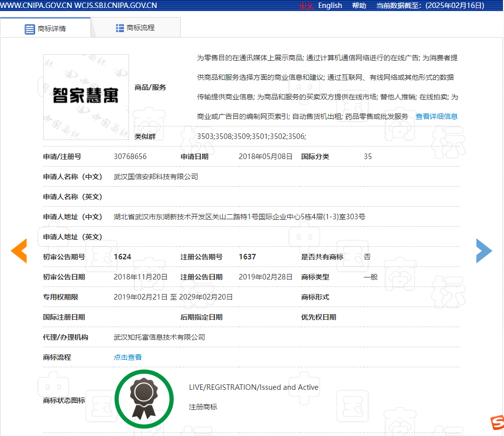Click the 优先权日期 label

click(x=319, y=317)
